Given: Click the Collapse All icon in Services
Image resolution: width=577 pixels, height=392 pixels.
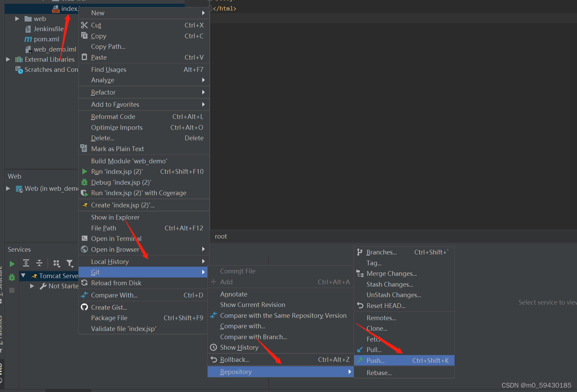Looking at the screenshot, I should (x=39, y=263).
